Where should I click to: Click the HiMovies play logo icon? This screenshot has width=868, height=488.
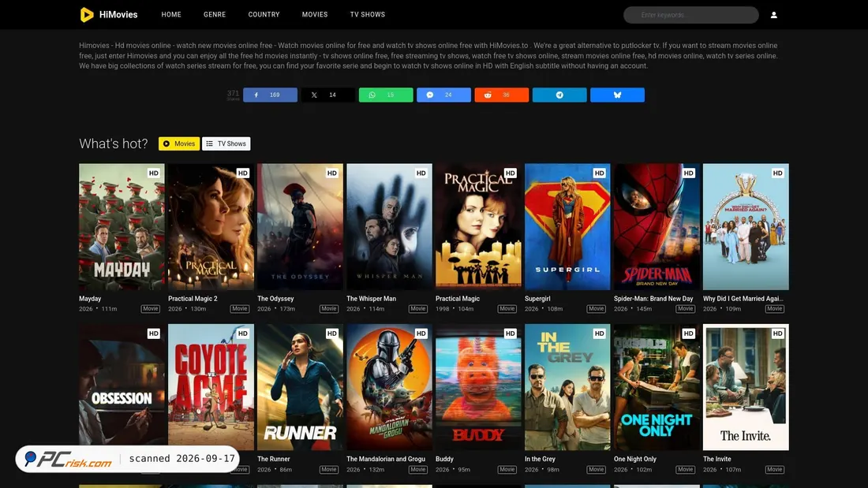[87, 14]
